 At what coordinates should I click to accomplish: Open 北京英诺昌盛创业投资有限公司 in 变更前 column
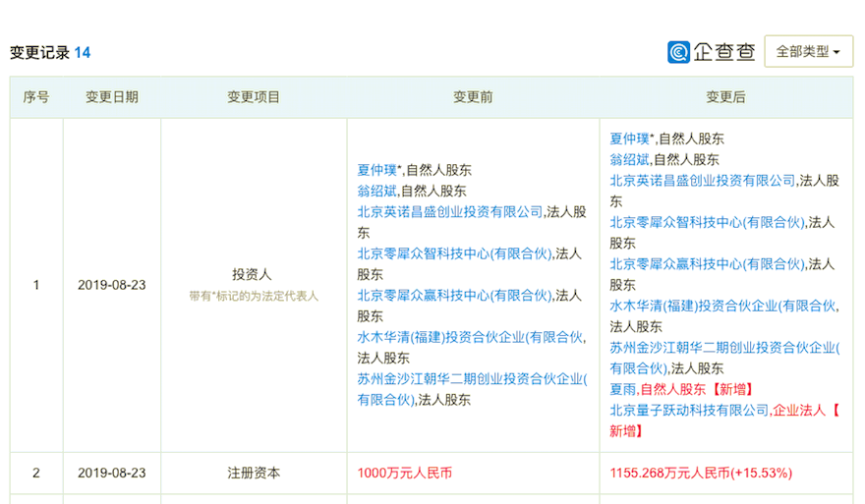pyautogui.click(x=450, y=212)
